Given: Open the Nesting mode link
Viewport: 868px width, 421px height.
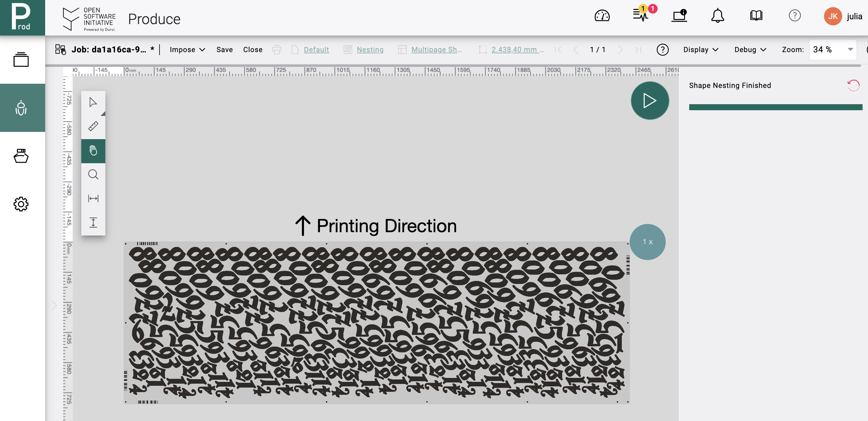Looking at the screenshot, I should coord(370,50).
